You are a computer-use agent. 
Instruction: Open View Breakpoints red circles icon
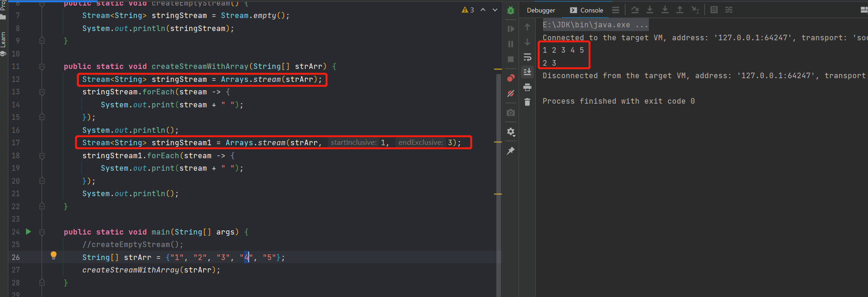(x=511, y=78)
